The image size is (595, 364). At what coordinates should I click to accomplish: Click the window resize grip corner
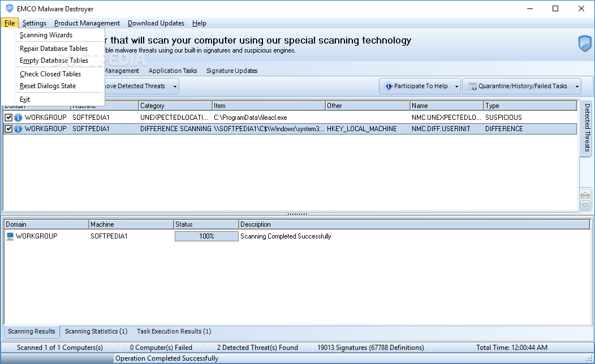pyautogui.click(x=590, y=358)
